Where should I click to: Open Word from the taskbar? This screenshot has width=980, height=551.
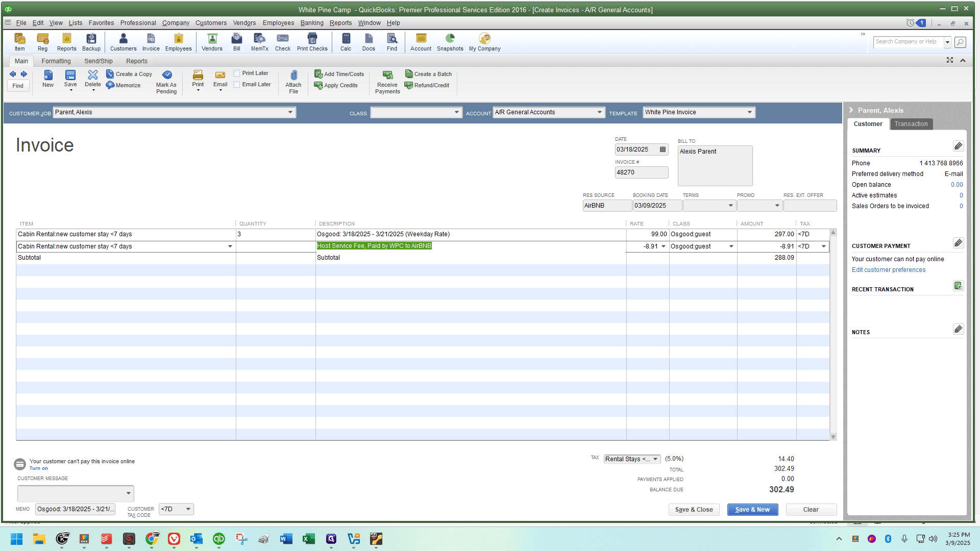[x=286, y=539]
